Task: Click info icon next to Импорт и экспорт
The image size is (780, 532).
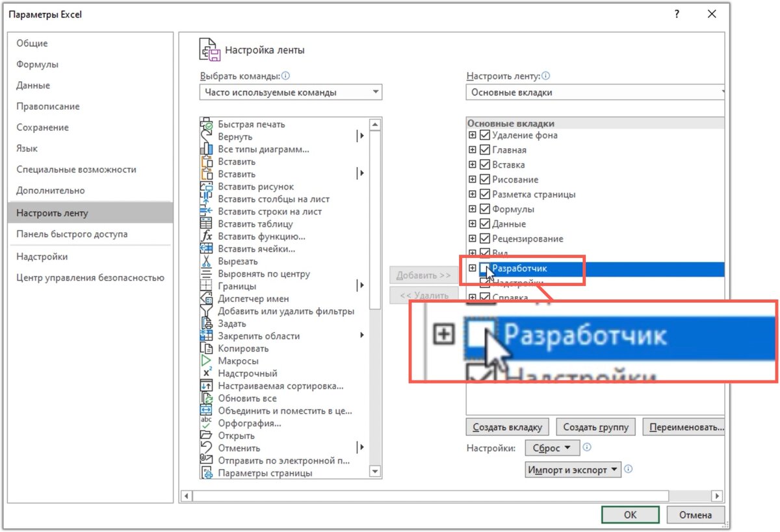Action: tap(629, 469)
